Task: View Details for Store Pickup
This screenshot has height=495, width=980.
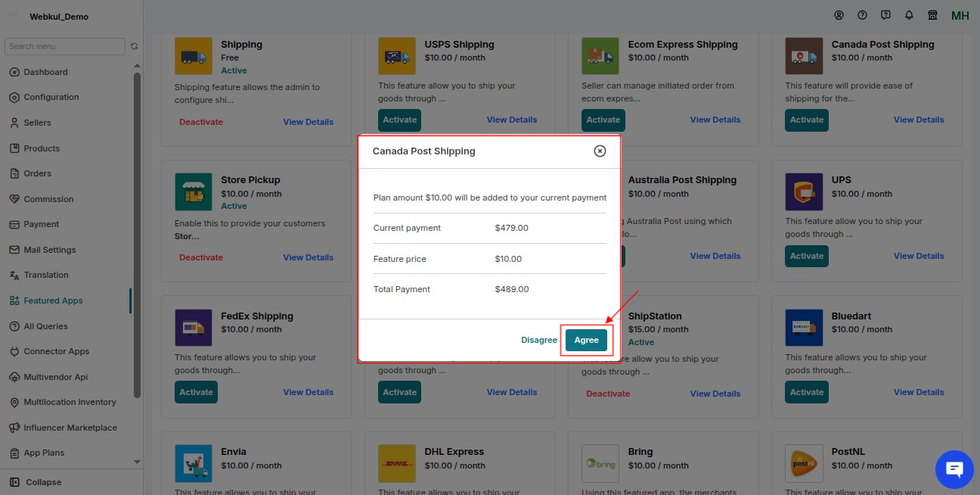Action: [308, 257]
